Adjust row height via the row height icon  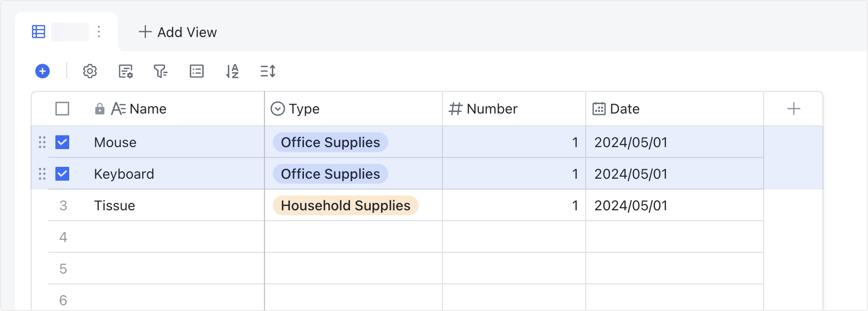click(267, 71)
